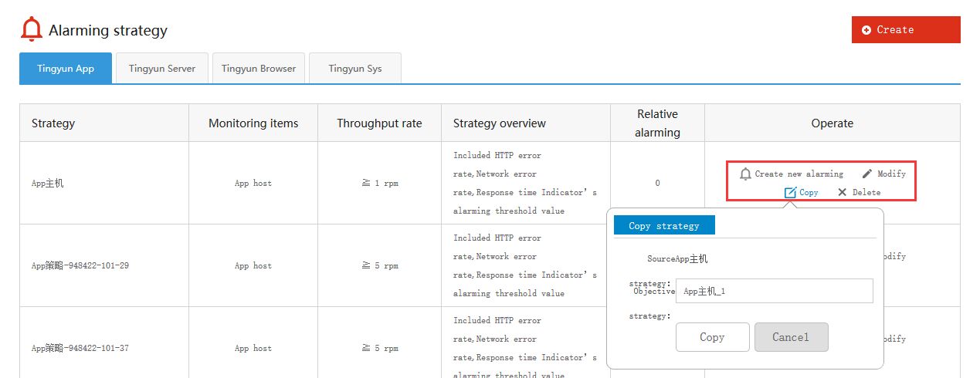This screenshot has width=980, height=378.
Task: Click the red alarm bell icon beside the page title
Action: click(32, 29)
